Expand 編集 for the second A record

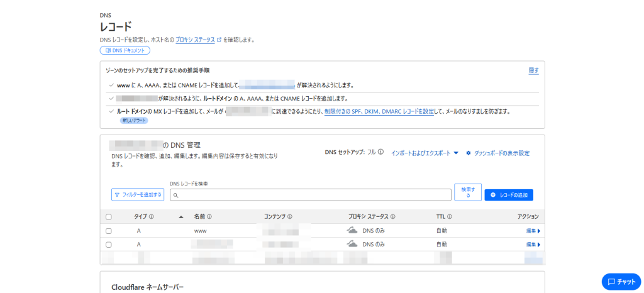533,245
